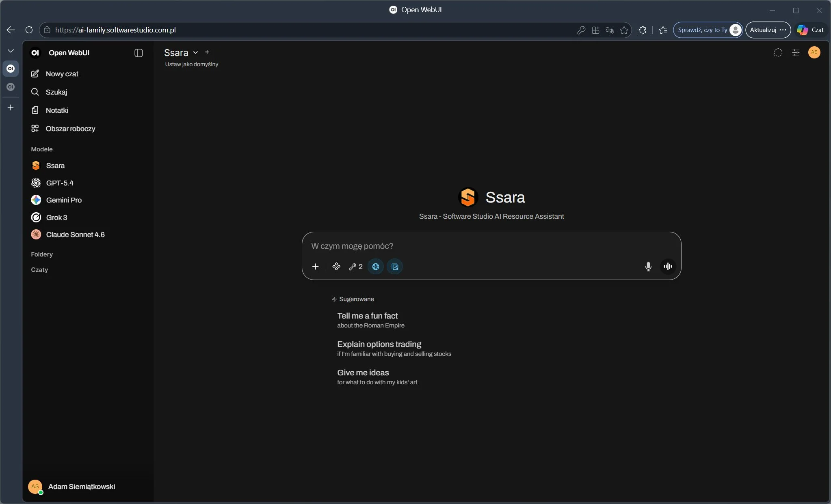This screenshot has height=504, width=831.
Task: Open attachments plus menu in chat box
Action: [x=316, y=267]
